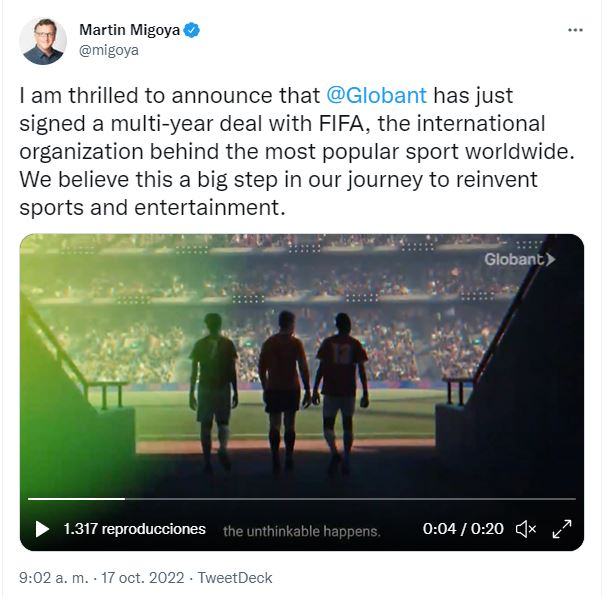604x597 pixels.
Task: Open Martin Migoya's profile avatar
Action: (x=43, y=41)
